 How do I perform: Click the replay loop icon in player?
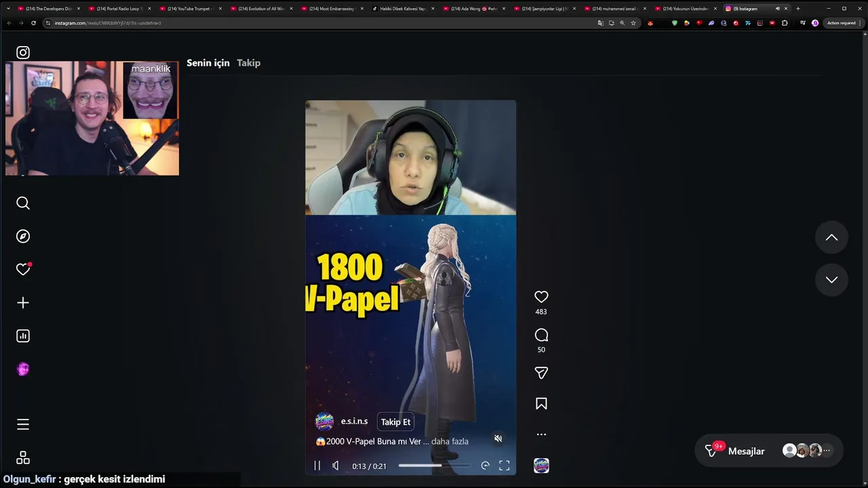(485, 466)
